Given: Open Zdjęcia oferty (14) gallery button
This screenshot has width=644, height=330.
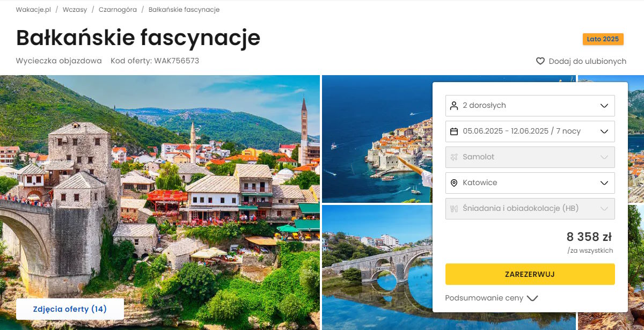Looking at the screenshot, I should (x=70, y=309).
